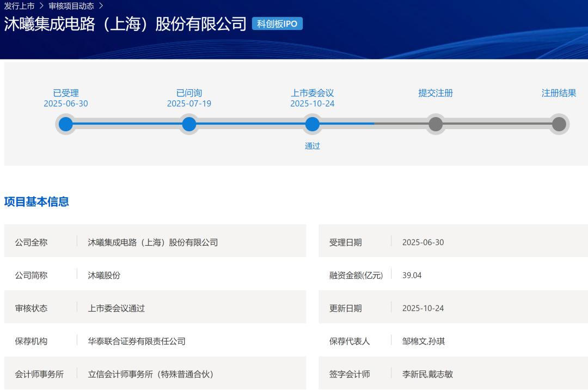Click the 通过 status label under 上市委会议
This screenshot has height=390, width=588.
point(312,146)
